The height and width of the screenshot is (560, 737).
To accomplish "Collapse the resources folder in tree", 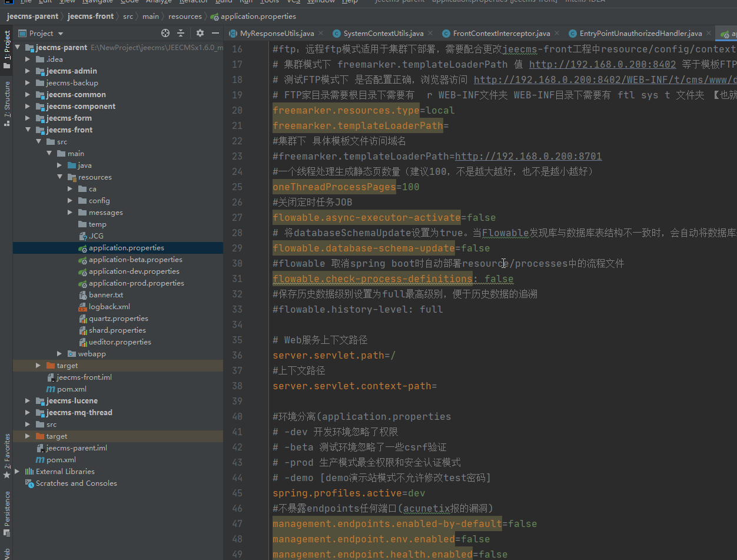I will 60,177.
